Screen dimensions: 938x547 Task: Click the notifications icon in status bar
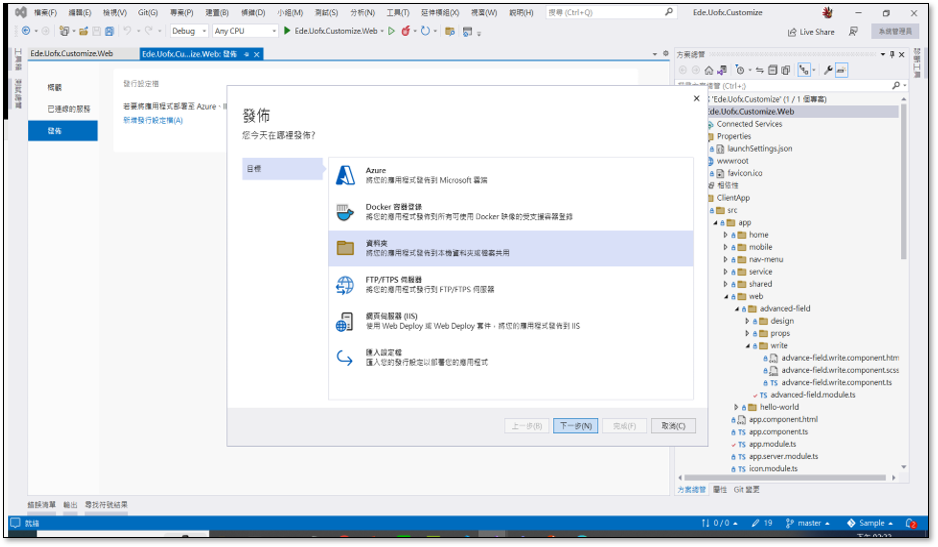911,524
